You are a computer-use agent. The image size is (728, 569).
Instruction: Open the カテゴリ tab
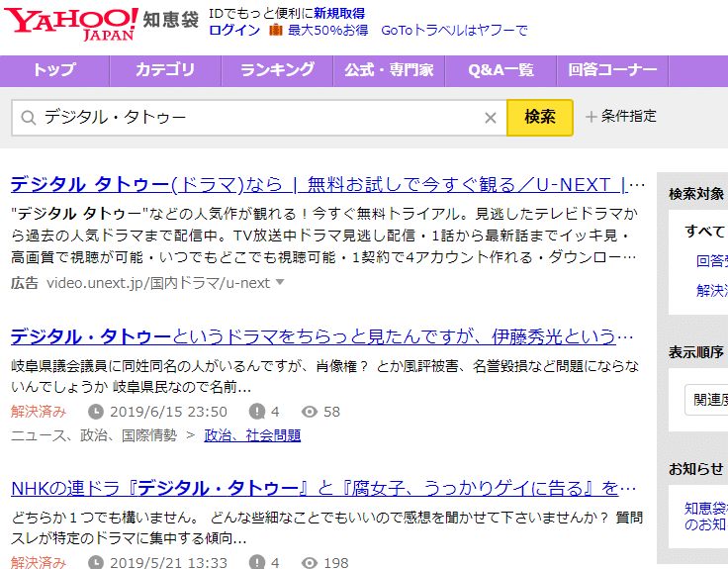coord(165,70)
